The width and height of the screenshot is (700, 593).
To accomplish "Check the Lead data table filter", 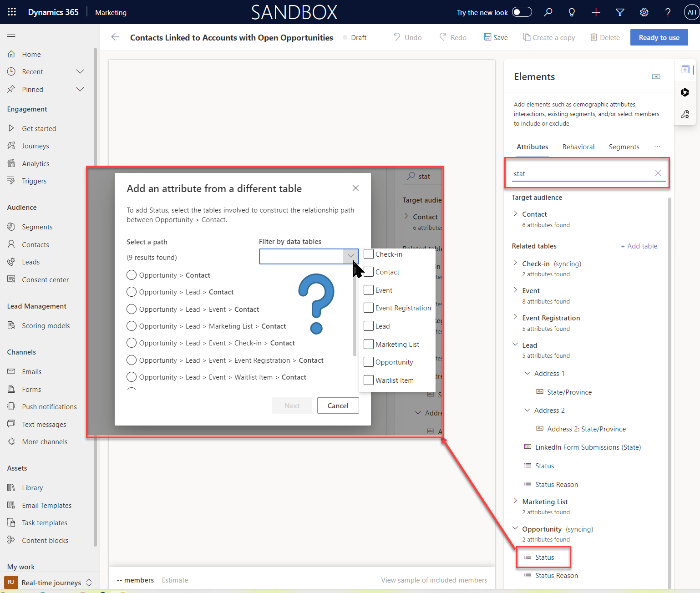I will point(369,326).
